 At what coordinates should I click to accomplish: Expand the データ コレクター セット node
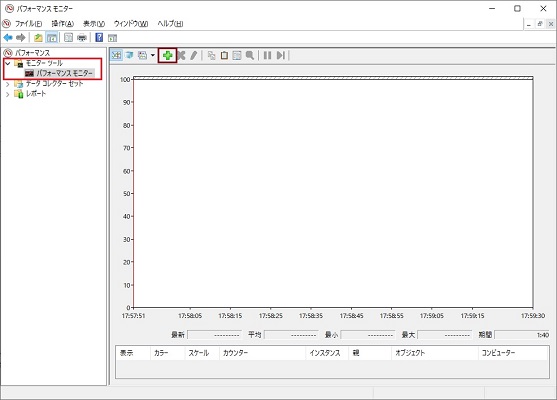pyautogui.click(x=7, y=84)
